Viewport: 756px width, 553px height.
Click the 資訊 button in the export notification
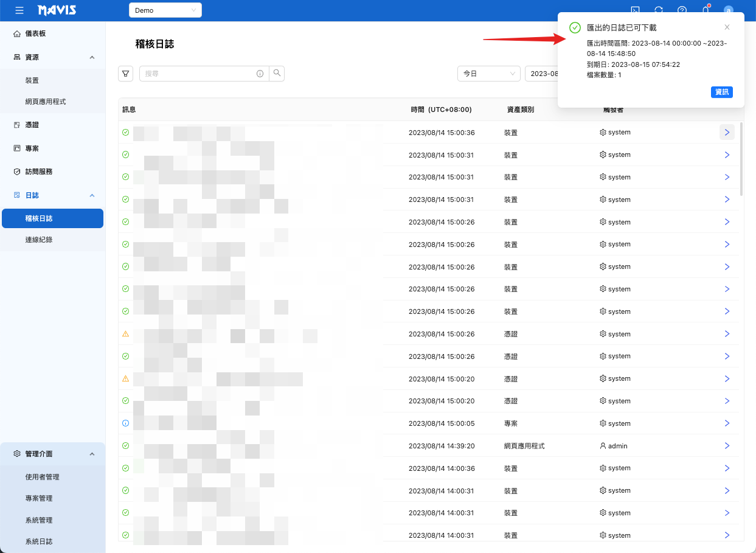pos(721,92)
